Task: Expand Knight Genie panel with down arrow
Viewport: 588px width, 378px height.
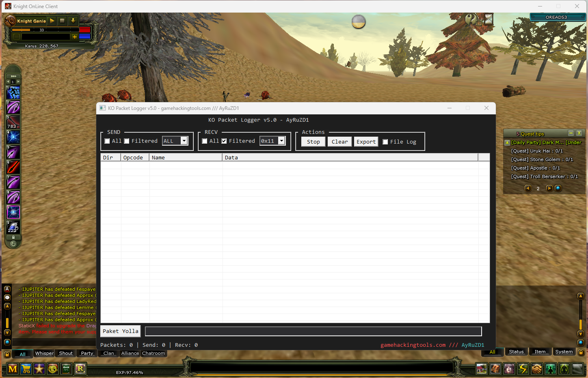Action: 73,21
